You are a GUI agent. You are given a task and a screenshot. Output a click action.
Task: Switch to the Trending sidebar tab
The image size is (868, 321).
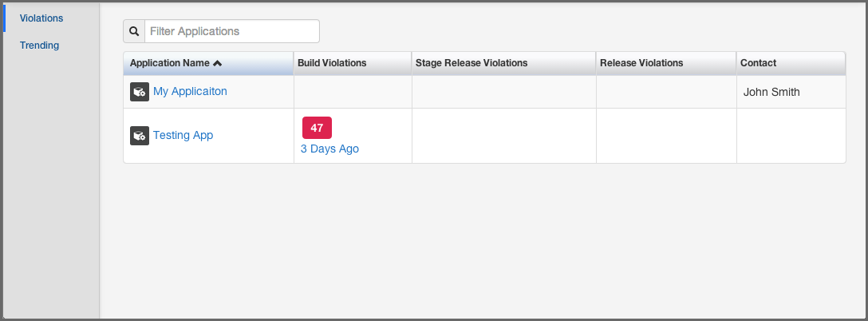tap(39, 46)
